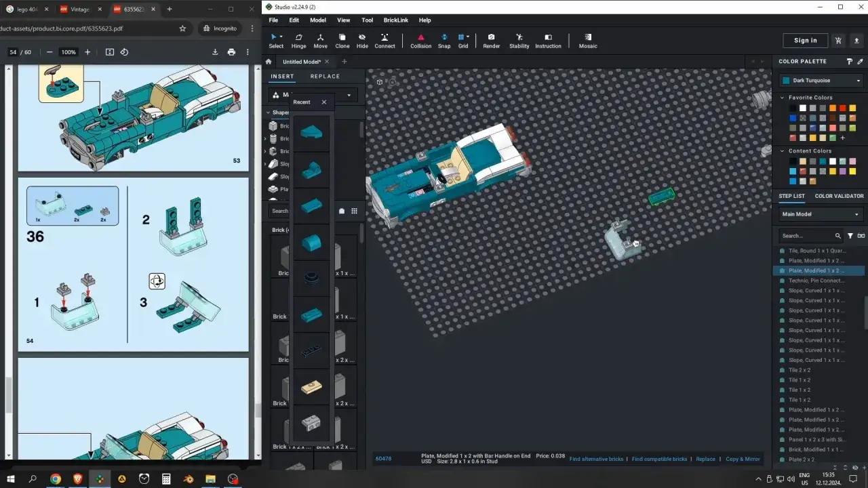Screen dimensions: 868x488
Task: Switch parts palette to grid view icon
Action: click(x=354, y=211)
